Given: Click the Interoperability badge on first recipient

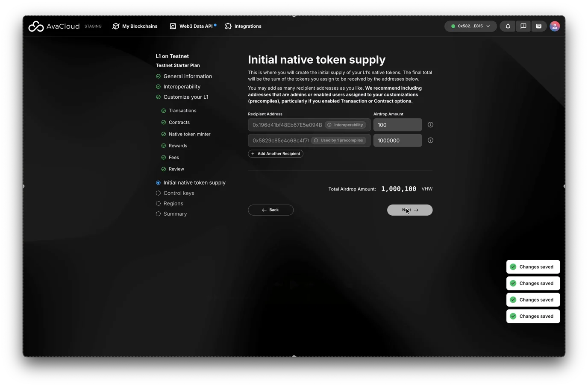Looking at the screenshot, I should 345,125.
